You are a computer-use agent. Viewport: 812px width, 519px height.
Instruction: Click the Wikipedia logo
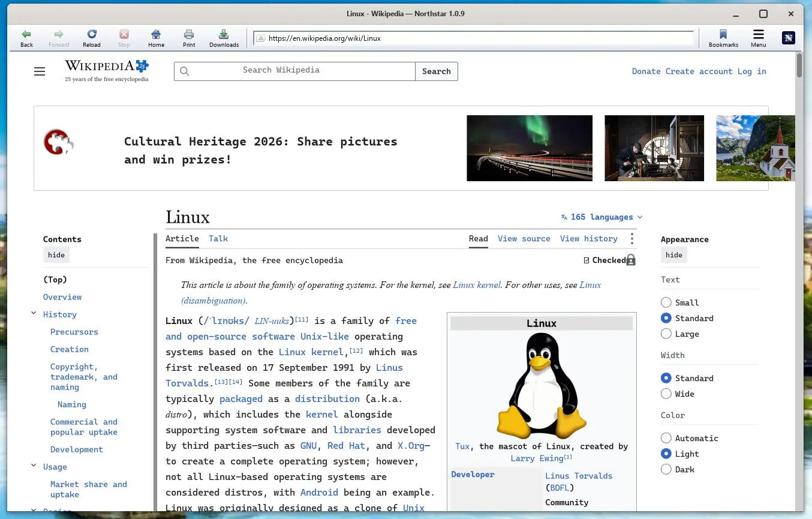(107, 71)
